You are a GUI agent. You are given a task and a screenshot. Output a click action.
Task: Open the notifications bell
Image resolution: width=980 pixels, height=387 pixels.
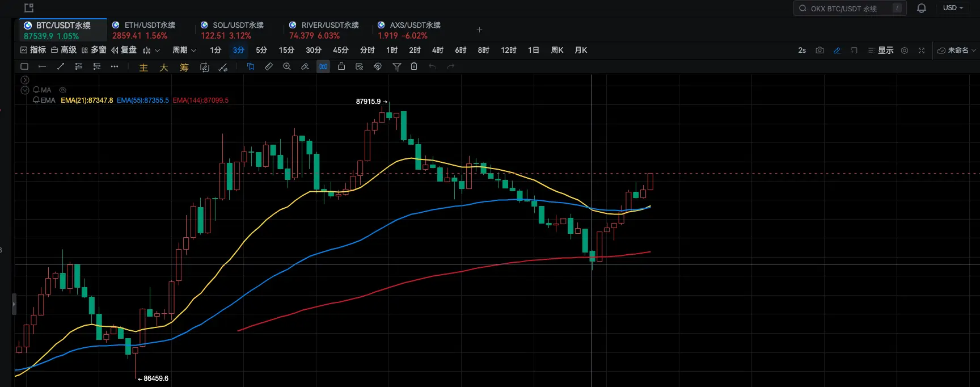click(922, 8)
